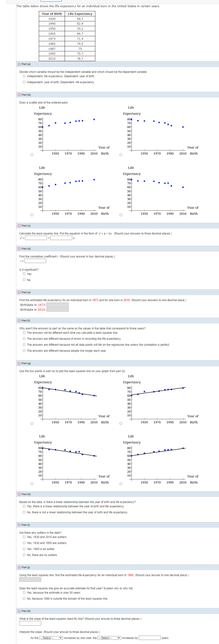
Task: Collapse the Part (a) section
Action: click(19, 64)
